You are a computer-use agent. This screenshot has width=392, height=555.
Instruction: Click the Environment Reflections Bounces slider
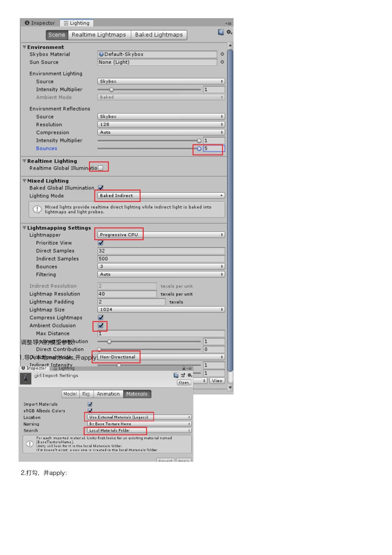click(x=149, y=149)
